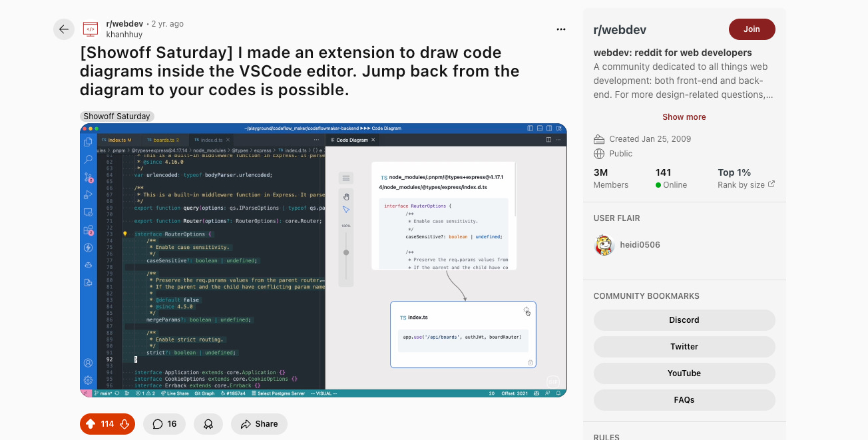Click the lightning bolt icon in VSCode activity bar
Image resolution: width=868 pixels, height=440 pixels.
(88, 248)
